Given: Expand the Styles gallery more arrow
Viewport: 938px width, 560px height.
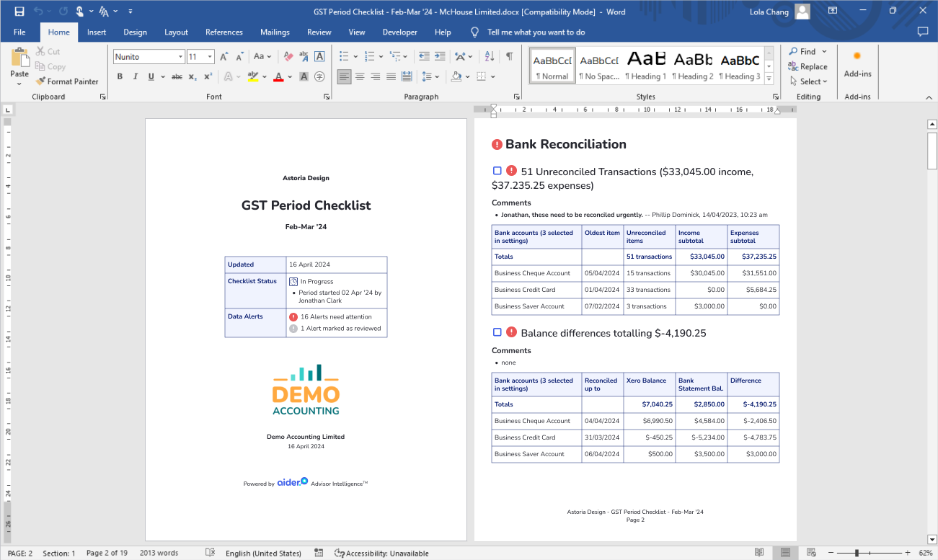Looking at the screenshot, I should click(769, 78).
